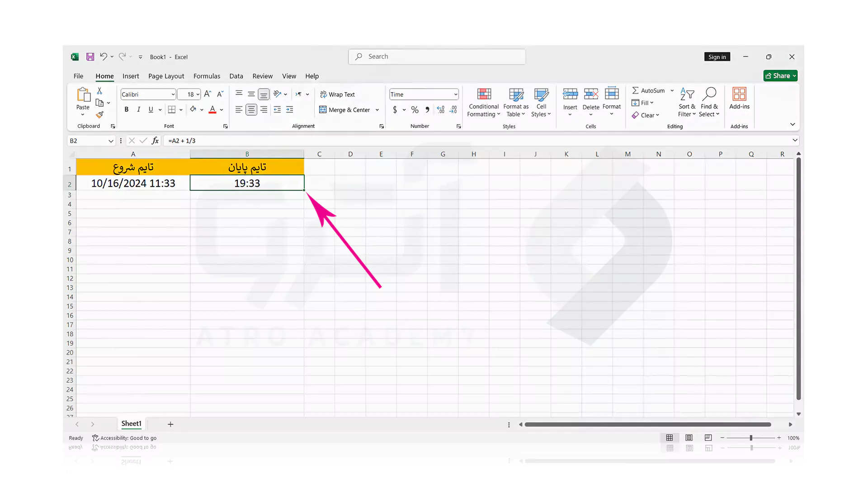Toggle Underline formatting
Screen dimensions: 868x488
click(151, 109)
